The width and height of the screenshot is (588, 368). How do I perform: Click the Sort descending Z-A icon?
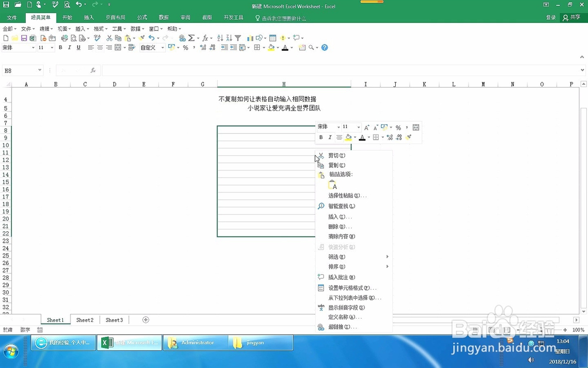point(229,38)
